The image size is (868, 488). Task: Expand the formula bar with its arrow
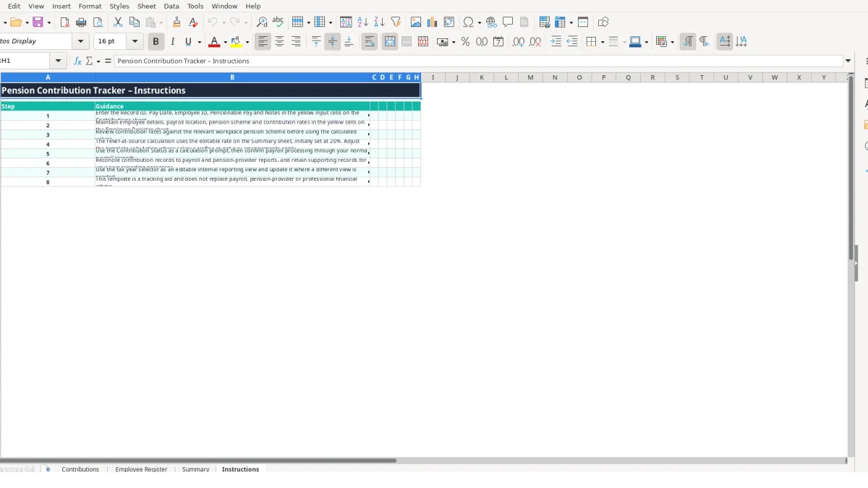pyautogui.click(x=848, y=61)
